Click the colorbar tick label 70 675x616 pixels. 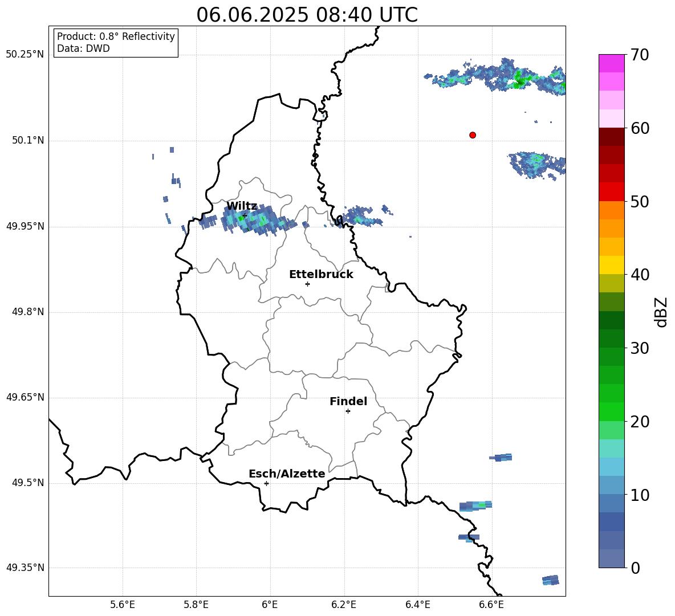(x=640, y=55)
